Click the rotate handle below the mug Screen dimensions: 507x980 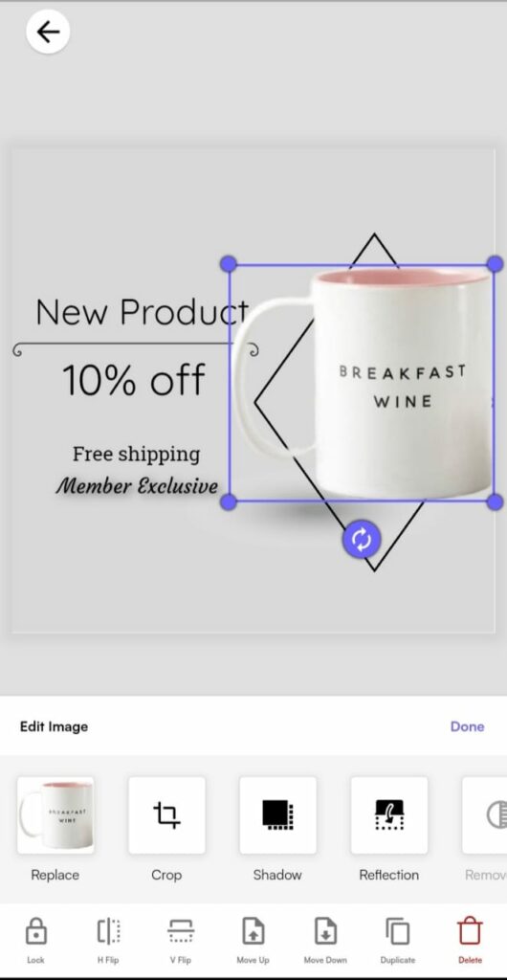point(362,539)
